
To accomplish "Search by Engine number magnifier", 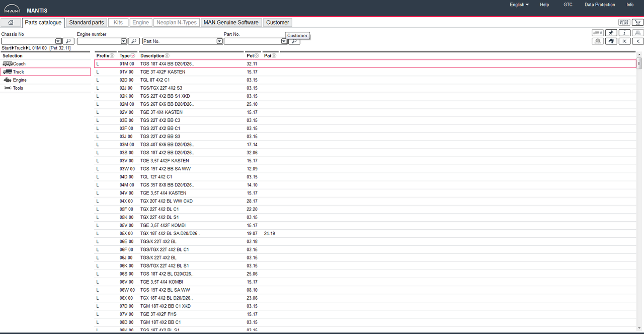I will tap(134, 41).
